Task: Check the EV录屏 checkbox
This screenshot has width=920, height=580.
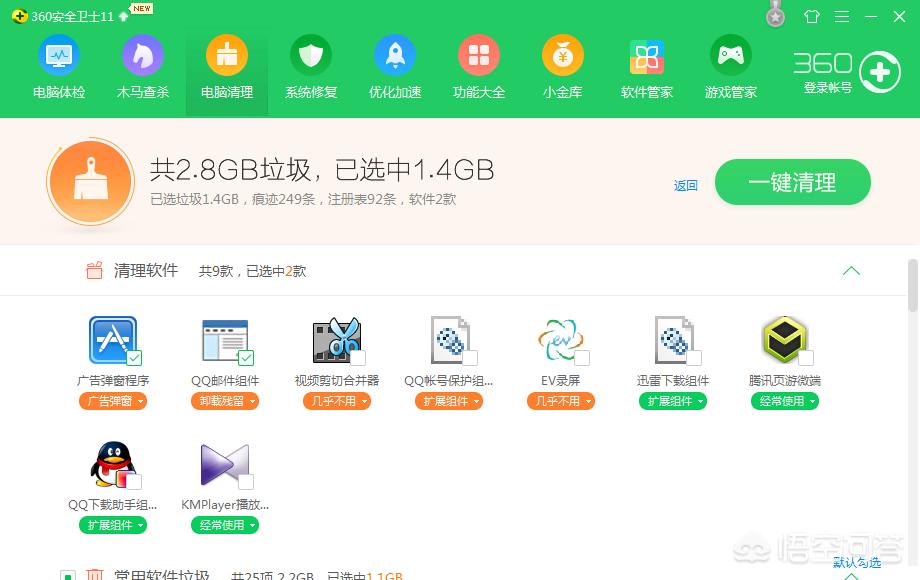Action: [x=583, y=357]
